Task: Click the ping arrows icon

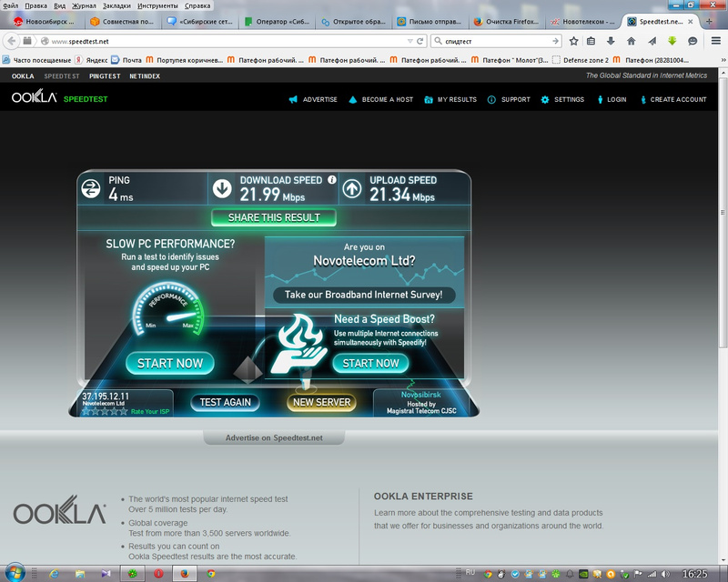Action: [90, 189]
